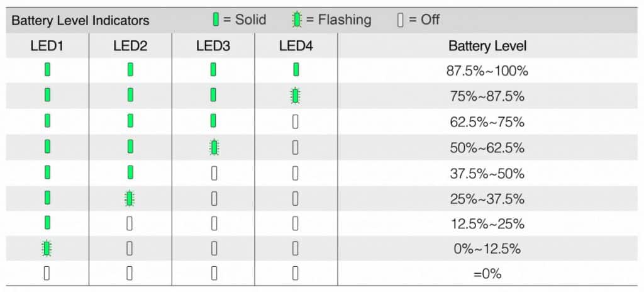Click off LED4 icon in 62.5%~75% row

(295, 121)
